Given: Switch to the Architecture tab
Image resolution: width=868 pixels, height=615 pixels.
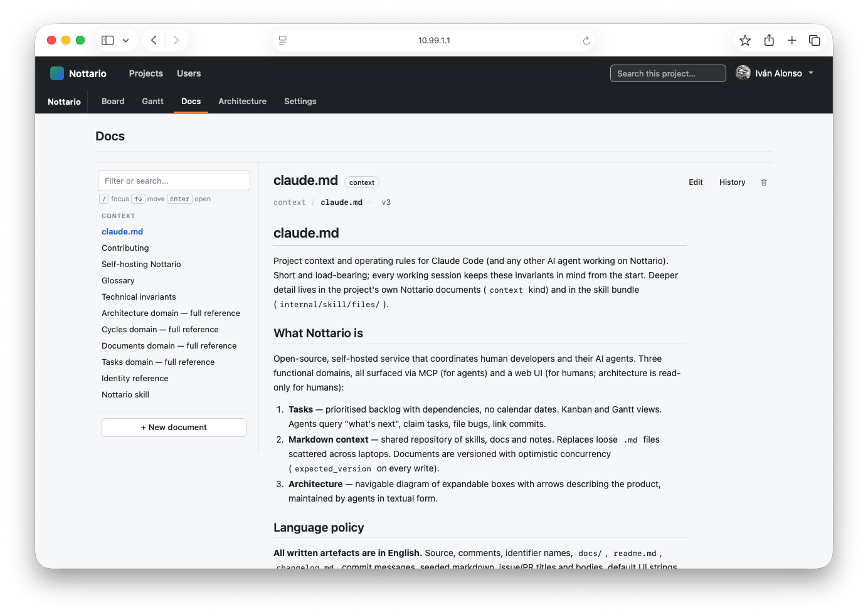Looking at the screenshot, I should click(242, 101).
